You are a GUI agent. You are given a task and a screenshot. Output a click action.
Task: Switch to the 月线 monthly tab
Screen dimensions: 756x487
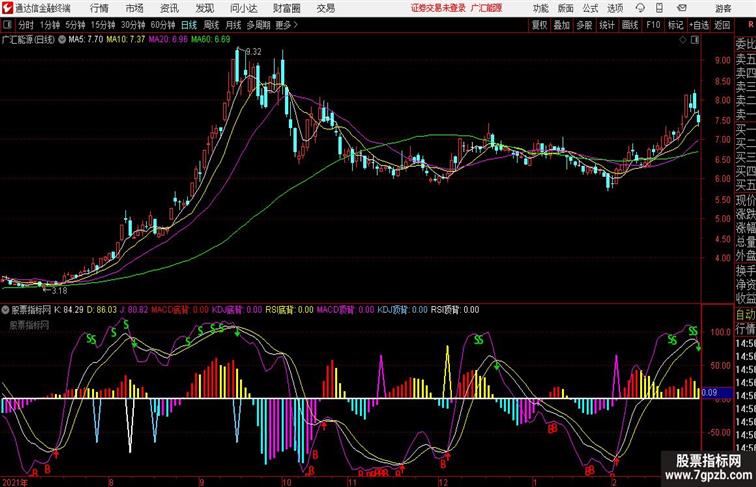tap(233, 25)
